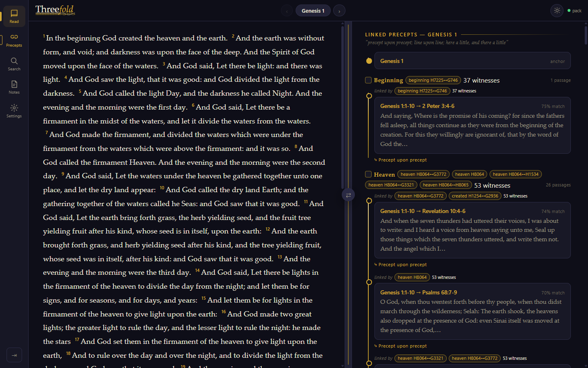The image size is (588, 368).
Task: Click the Threefold logo
Action: pyautogui.click(x=55, y=10)
